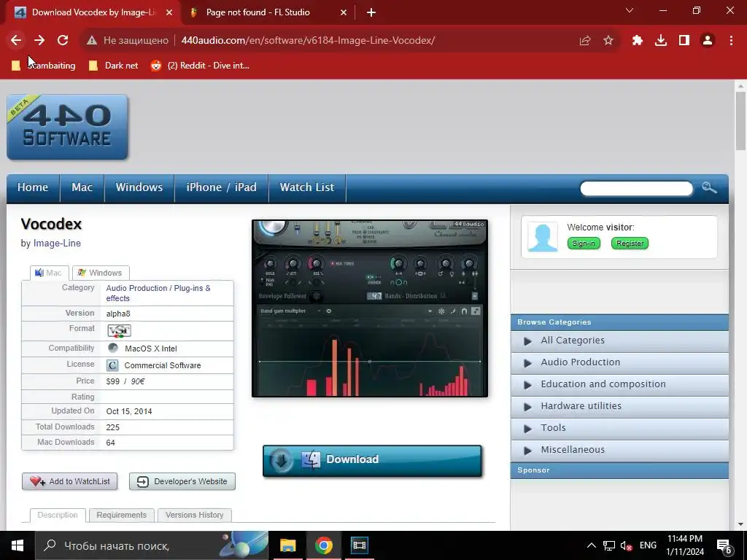Expand Audio Production category
The height and width of the screenshot is (560, 747).
pyautogui.click(x=620, y=362)
